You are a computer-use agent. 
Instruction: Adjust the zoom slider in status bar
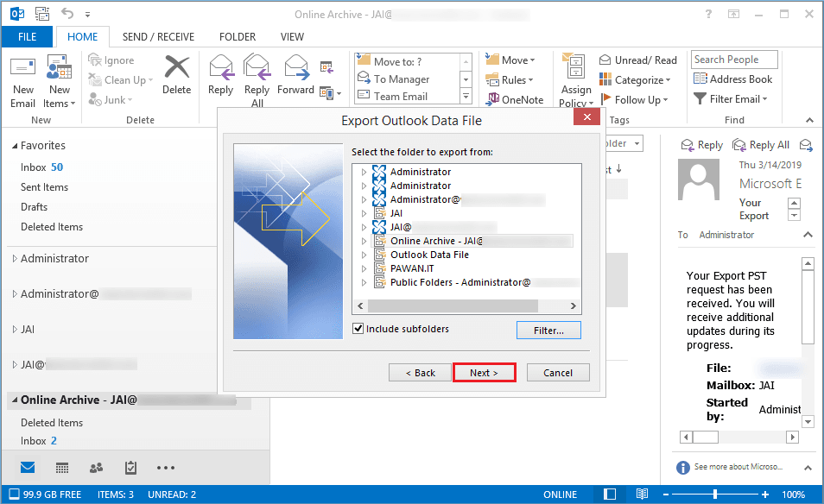715,494
